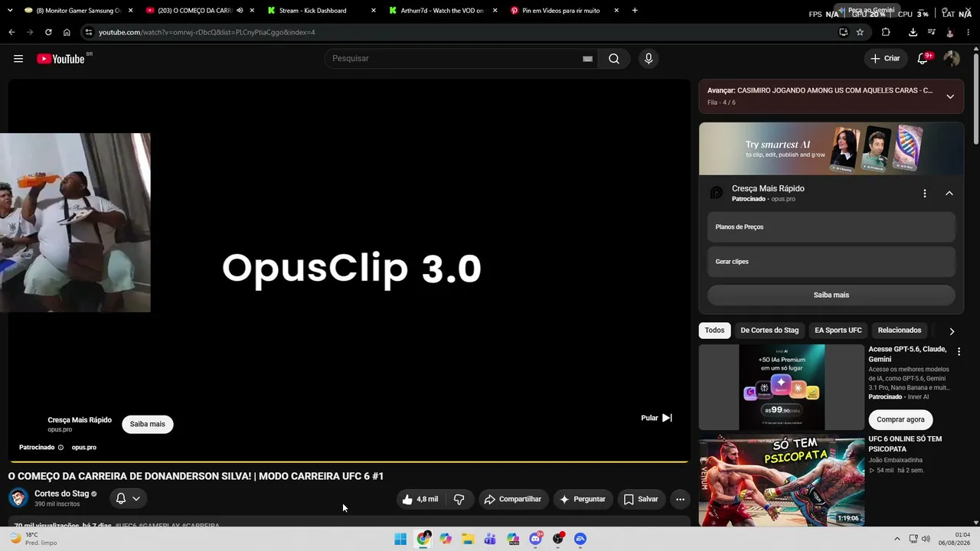Open the Cortes do Stag channel name
Screen dimensions: 980x551
pyautogui.click(x=62, y=494)
